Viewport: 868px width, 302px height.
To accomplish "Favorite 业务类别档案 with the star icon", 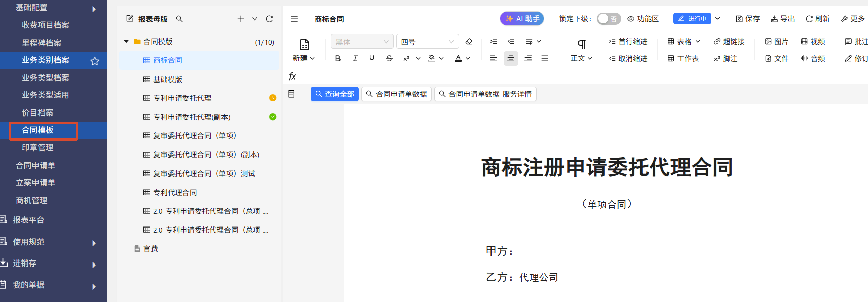I will [95, 61].
